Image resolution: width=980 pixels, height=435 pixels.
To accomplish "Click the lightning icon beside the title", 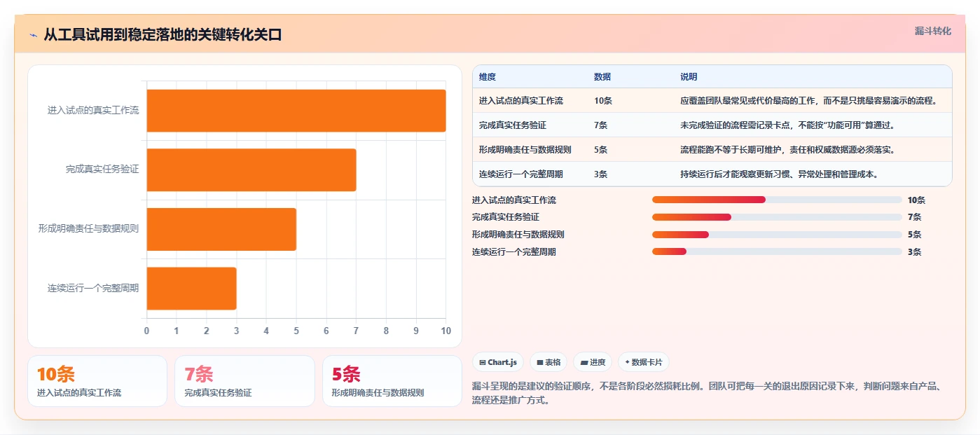I will tap(34, 35).
